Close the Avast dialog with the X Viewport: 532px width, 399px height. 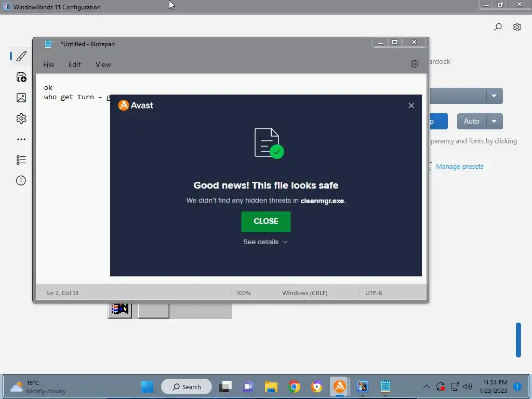click(411, 105)
